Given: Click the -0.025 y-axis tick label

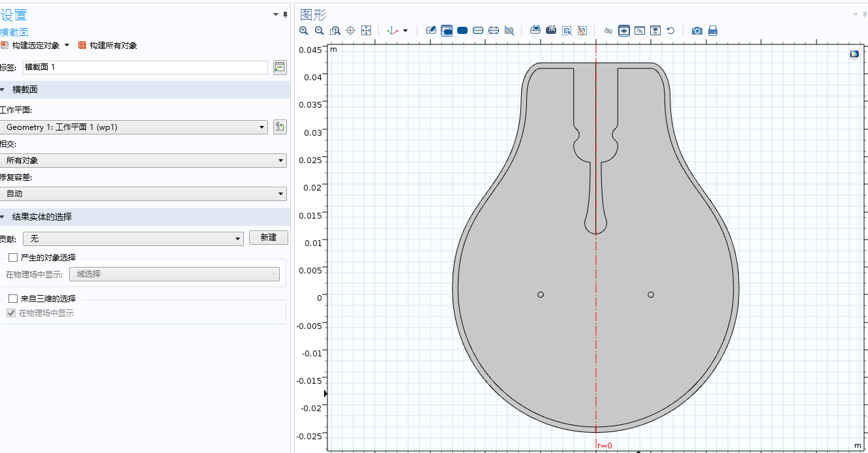Looking at the screenshot, I should tap(309, 436).
